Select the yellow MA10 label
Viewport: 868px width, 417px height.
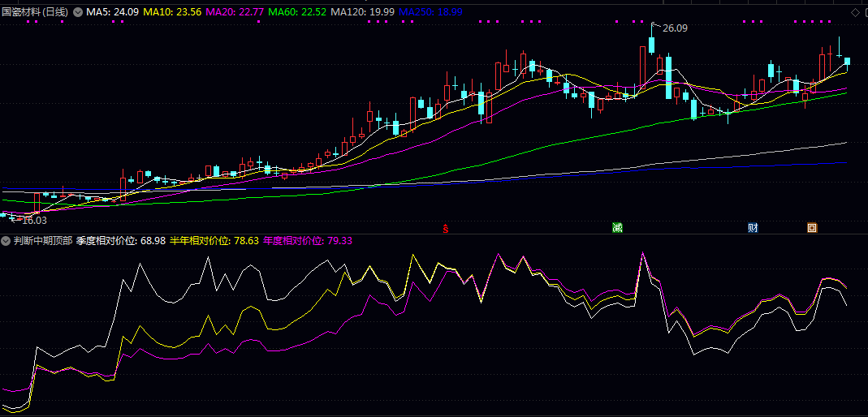171,11
